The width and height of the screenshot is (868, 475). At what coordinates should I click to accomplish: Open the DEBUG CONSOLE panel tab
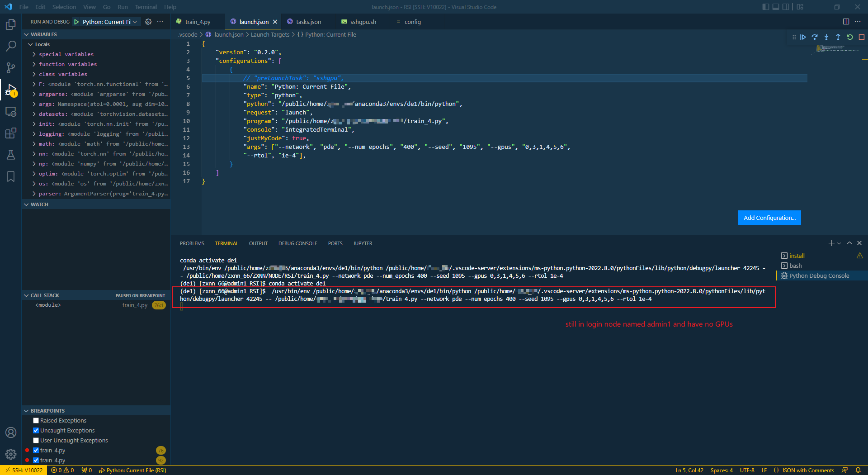click(x=297, y=243)
